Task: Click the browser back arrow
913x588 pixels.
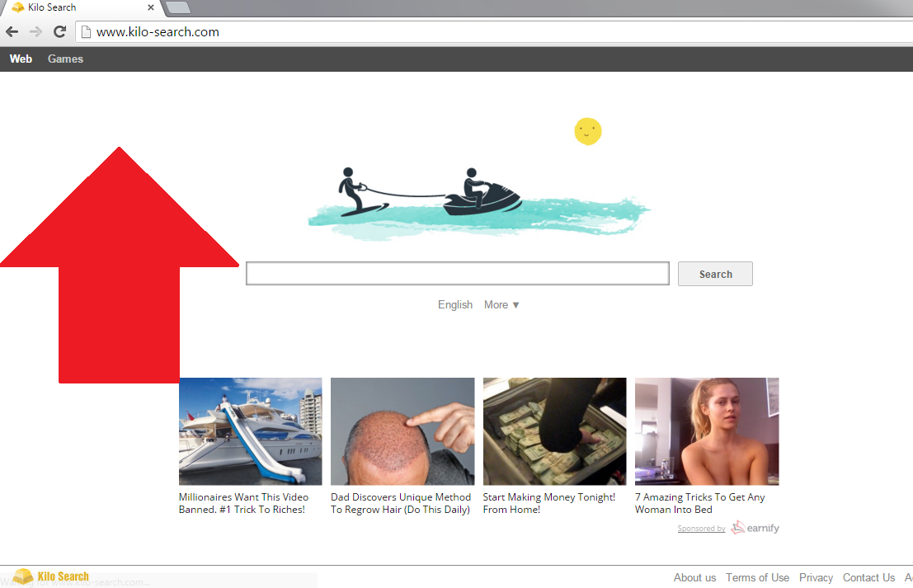Action: point(12,32)
